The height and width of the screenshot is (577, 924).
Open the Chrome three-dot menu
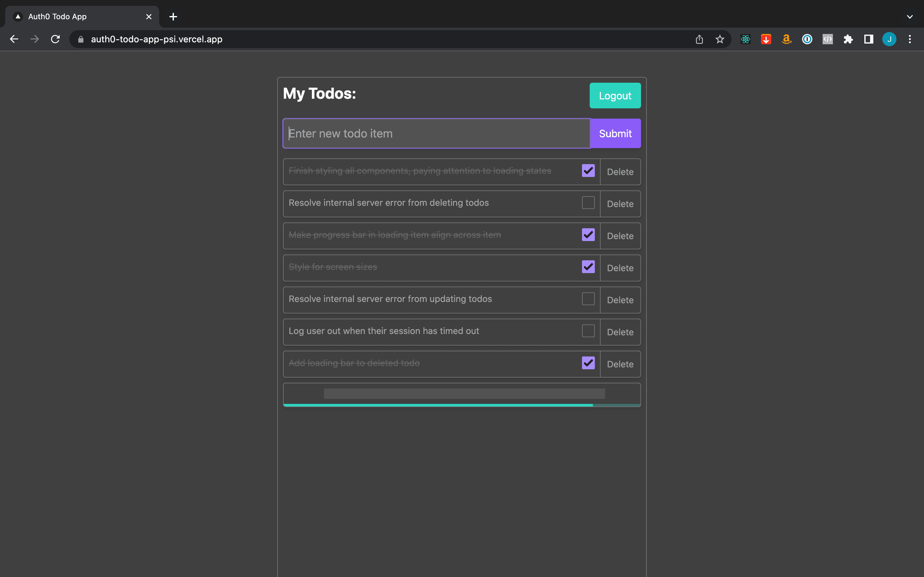coord(910,39)
